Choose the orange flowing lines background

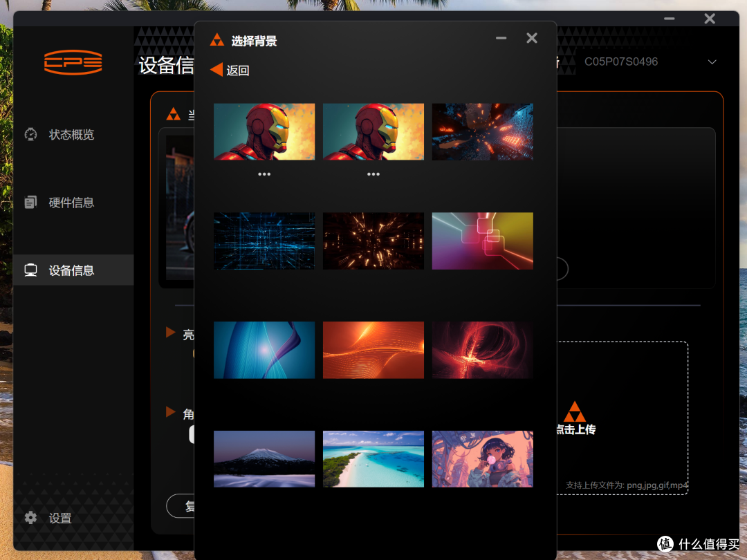[x=373, y=350]
